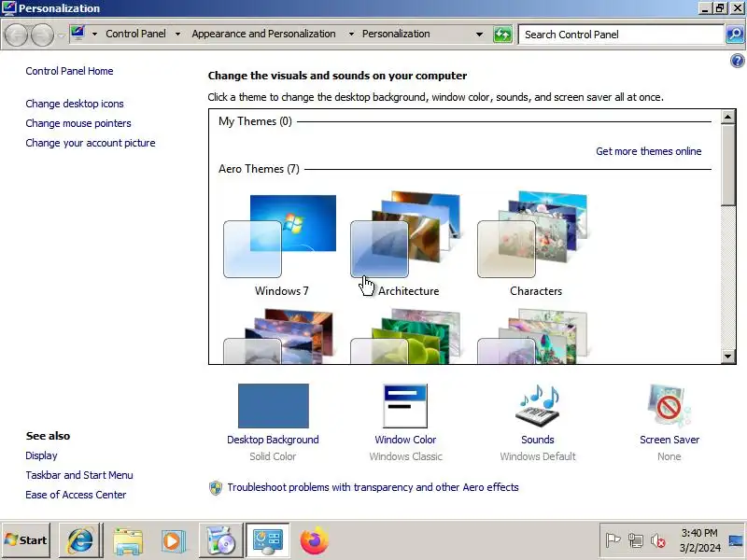Image resolution: width=747 pixels, height=560 pixels.
Task: Expand the Control Panel breadcrumb dropdown arrow
Action: coord(177,34)
